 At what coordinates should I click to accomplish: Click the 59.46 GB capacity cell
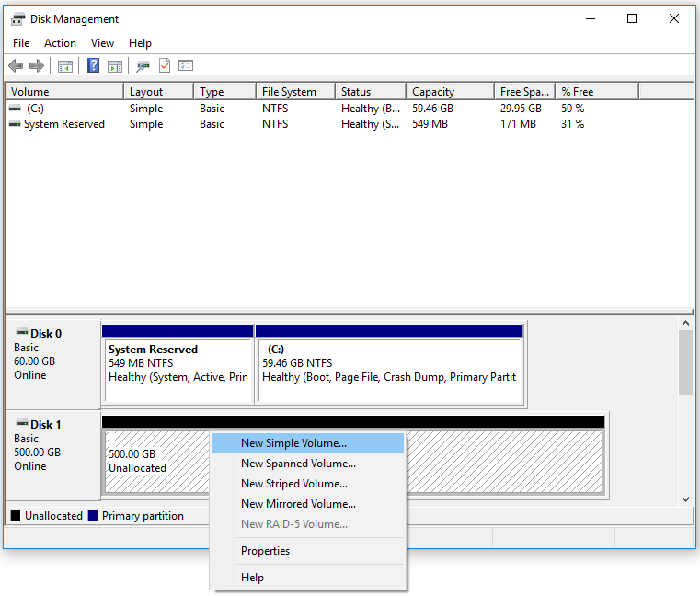coord(432,108)
